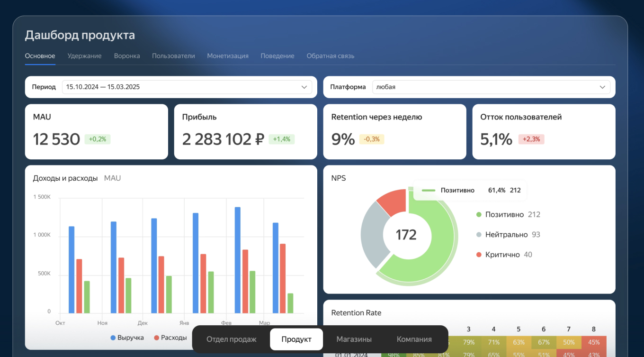Select the Доходы и расходы chart tab

(65, 178)
